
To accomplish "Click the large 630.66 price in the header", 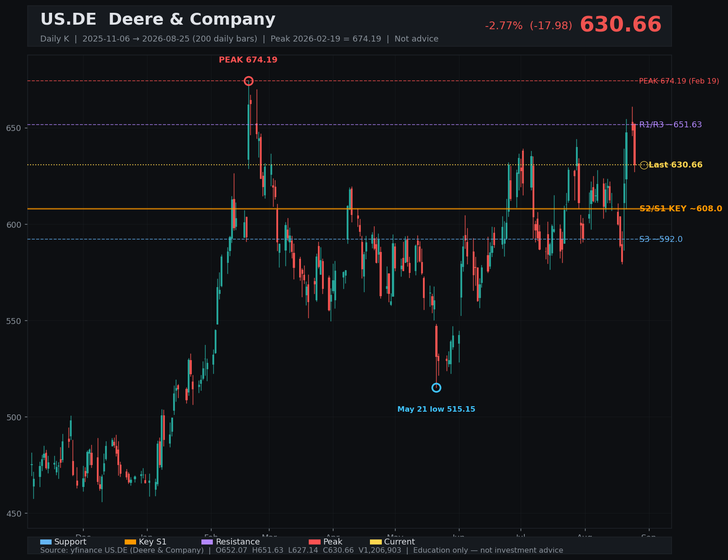I will [620, 25].
